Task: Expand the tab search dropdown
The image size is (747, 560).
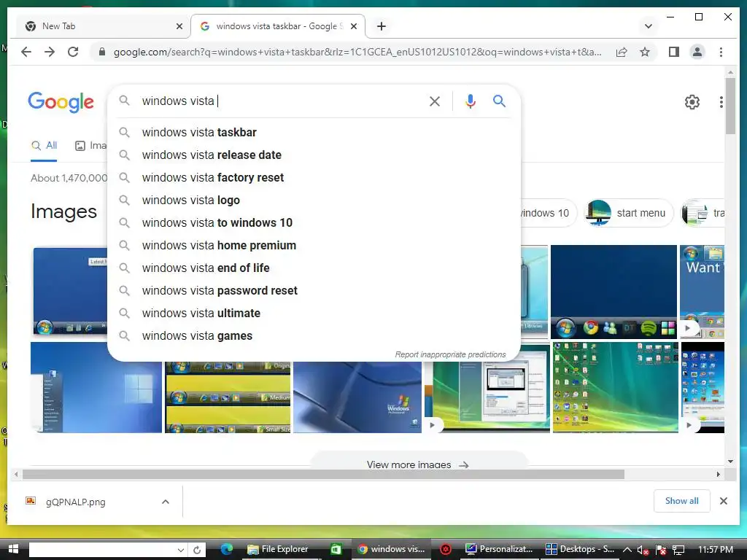Action: pyautogui.click(x=648, y=26)
